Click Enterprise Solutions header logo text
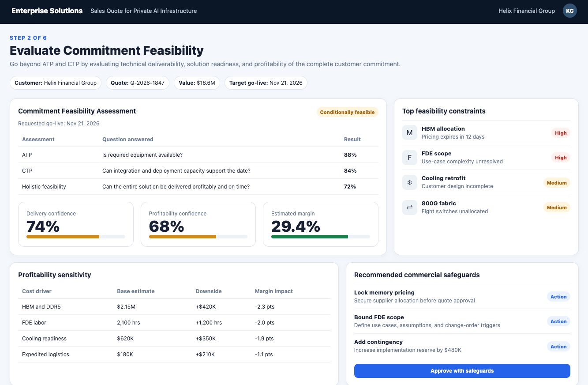The width and height of the screenshot is (588, 385). pos(47,11)
